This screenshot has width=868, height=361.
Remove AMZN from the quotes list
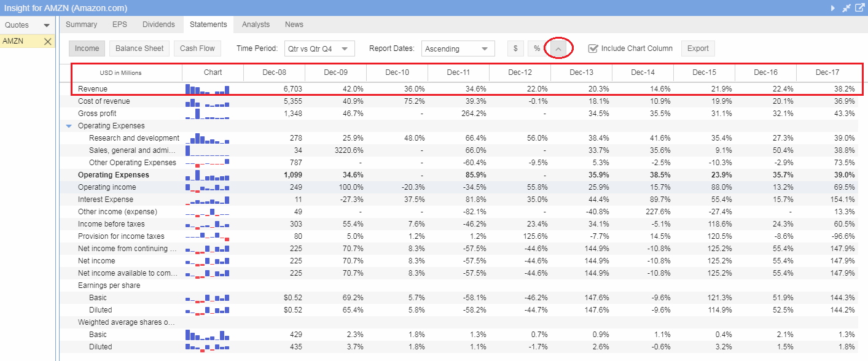click(x=47, y=41)
